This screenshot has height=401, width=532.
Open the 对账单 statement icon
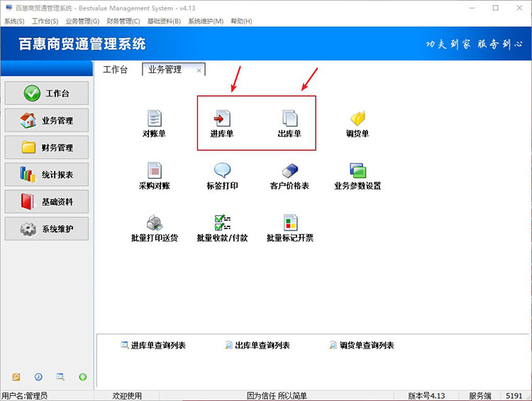155,118
